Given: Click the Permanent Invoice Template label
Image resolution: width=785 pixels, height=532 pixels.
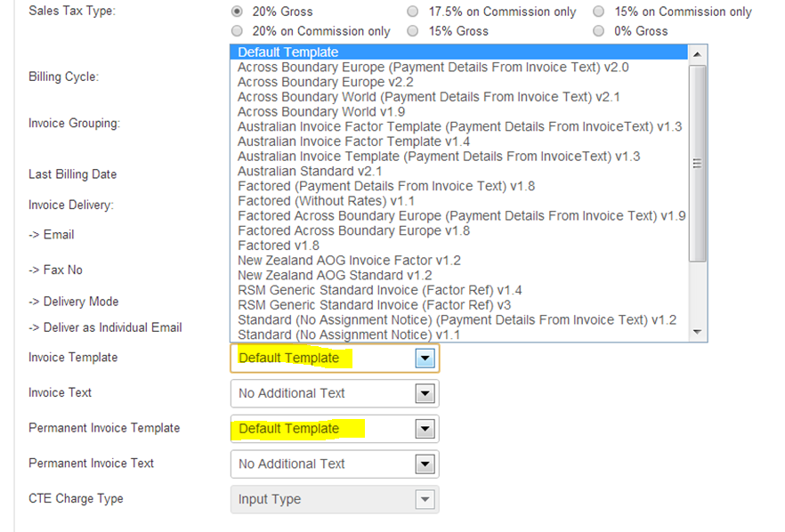Looking at the screenshot, I should point(104,428).
